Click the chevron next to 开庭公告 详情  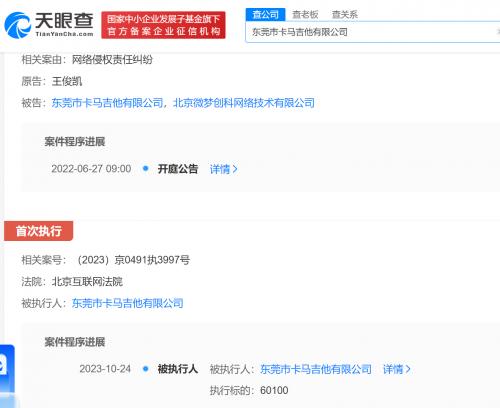(x=235, y=169)
